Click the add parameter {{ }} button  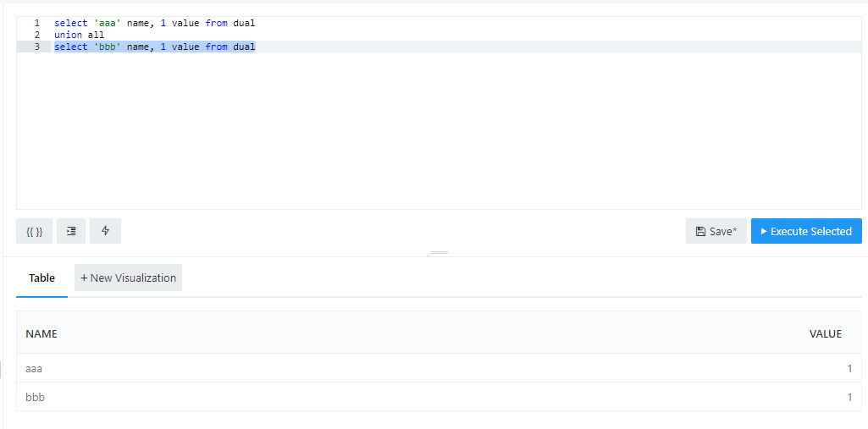tap(35, 231)
